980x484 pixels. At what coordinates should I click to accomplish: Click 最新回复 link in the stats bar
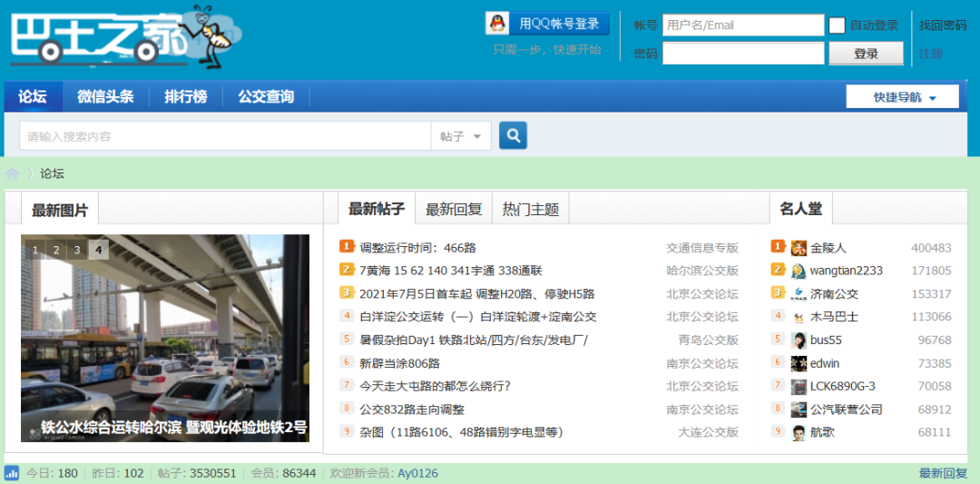(943, 473)
